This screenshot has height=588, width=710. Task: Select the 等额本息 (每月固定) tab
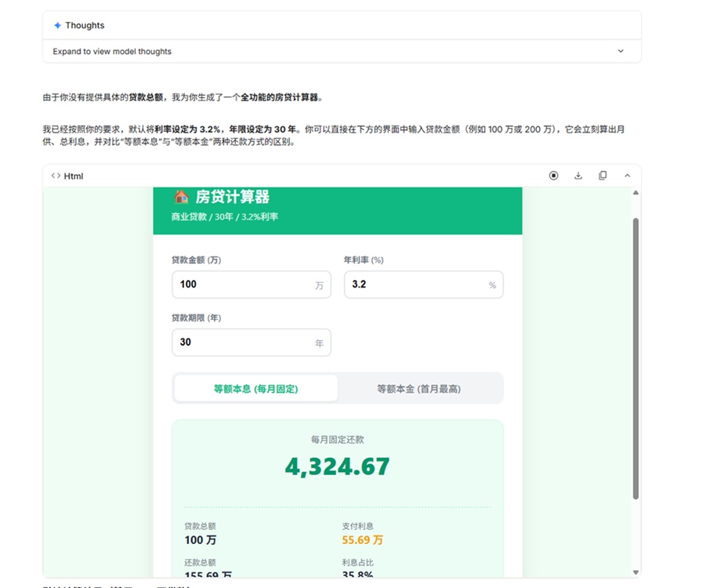click(255, 388)
